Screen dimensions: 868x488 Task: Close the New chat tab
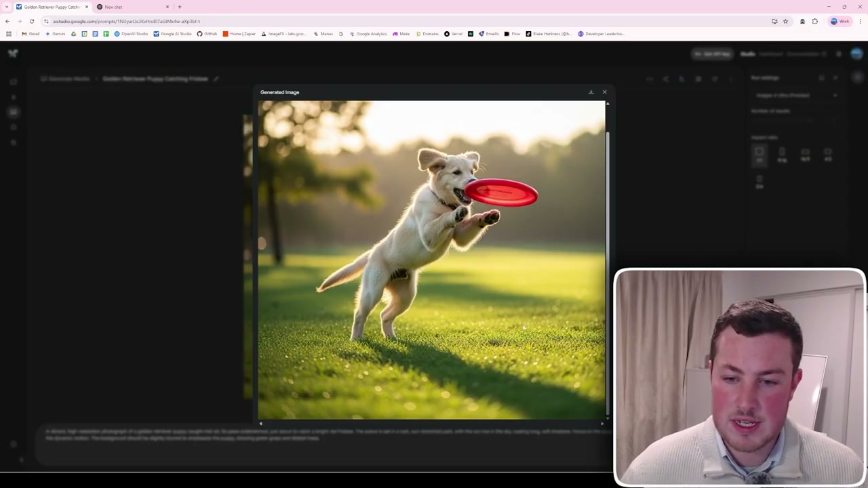pos(167,7)
